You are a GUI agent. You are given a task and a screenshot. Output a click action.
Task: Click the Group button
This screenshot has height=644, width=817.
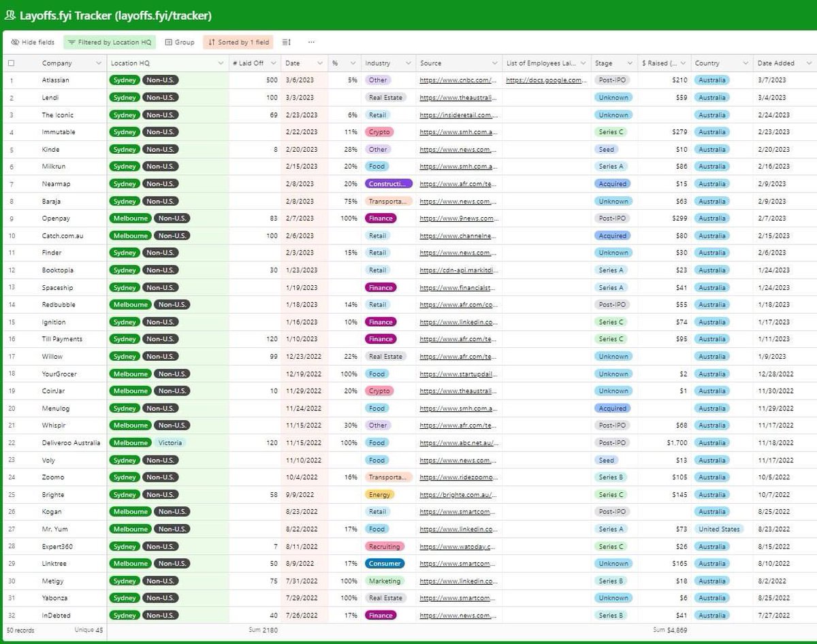[x=180, y=42]
